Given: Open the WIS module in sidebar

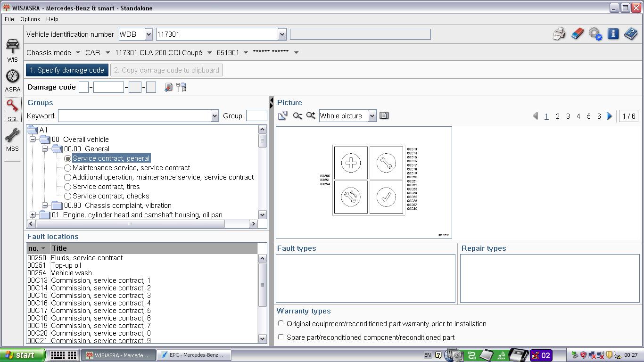Looking at the screenshot, I should (x=13, y=50).
